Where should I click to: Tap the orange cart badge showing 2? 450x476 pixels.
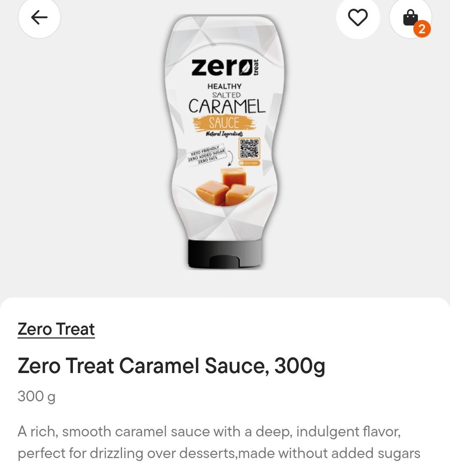[422, 29]
